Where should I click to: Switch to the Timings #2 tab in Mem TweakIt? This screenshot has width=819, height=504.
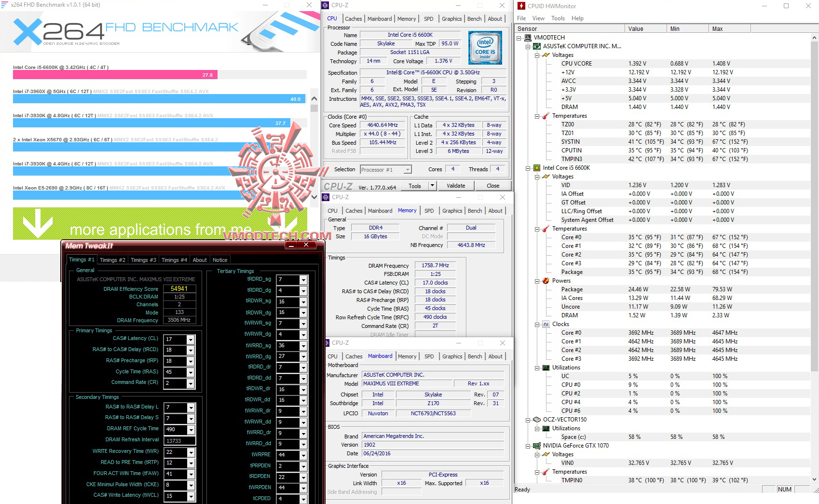112,259
